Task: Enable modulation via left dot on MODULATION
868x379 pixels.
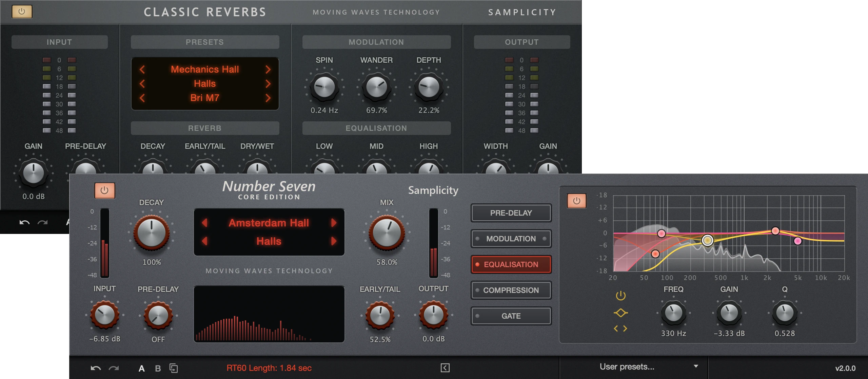Action: [477, 239]
